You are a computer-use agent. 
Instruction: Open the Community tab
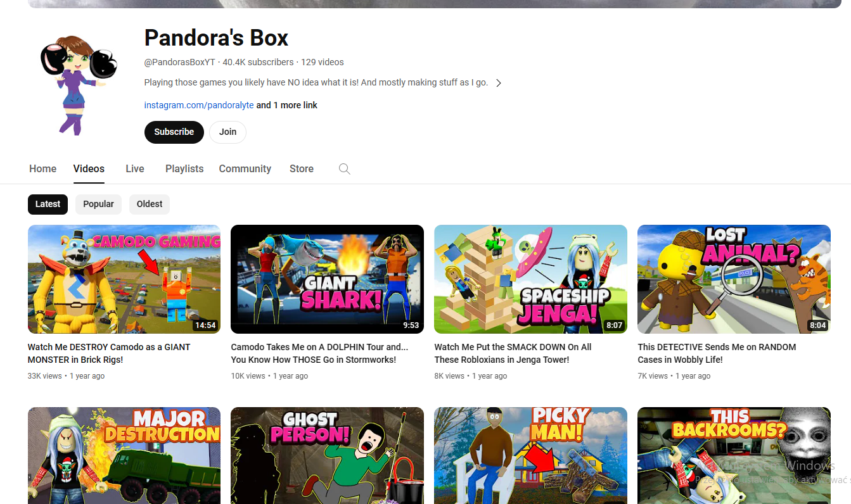pyautogui.click(x=245, y=169)
